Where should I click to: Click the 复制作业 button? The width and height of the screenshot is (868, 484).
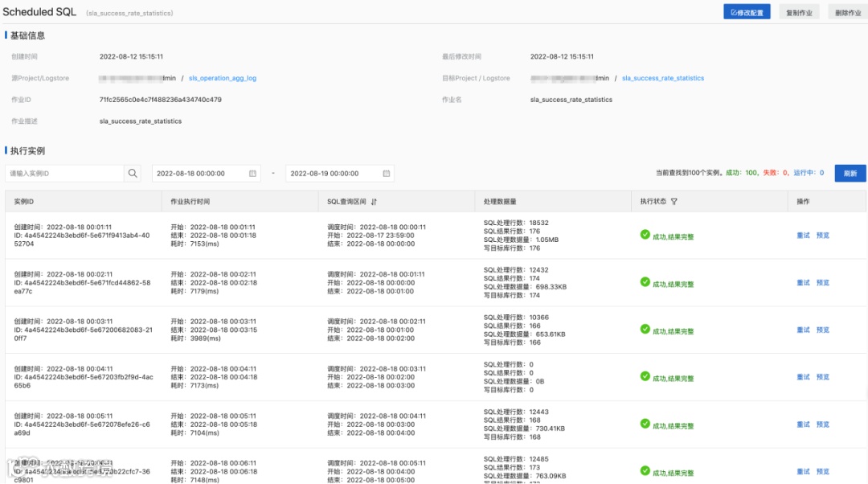tap(799, 11)
